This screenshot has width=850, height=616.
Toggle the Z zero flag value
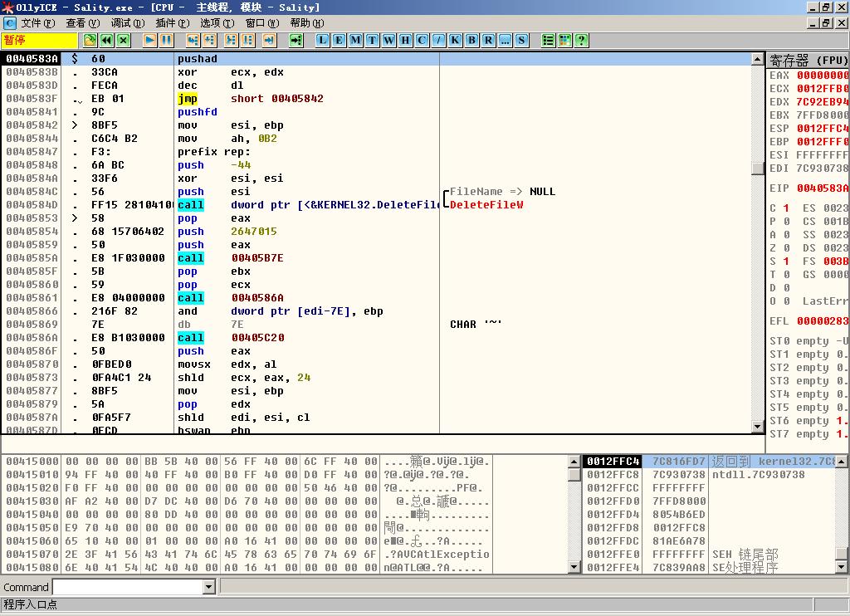coord(786,248)
